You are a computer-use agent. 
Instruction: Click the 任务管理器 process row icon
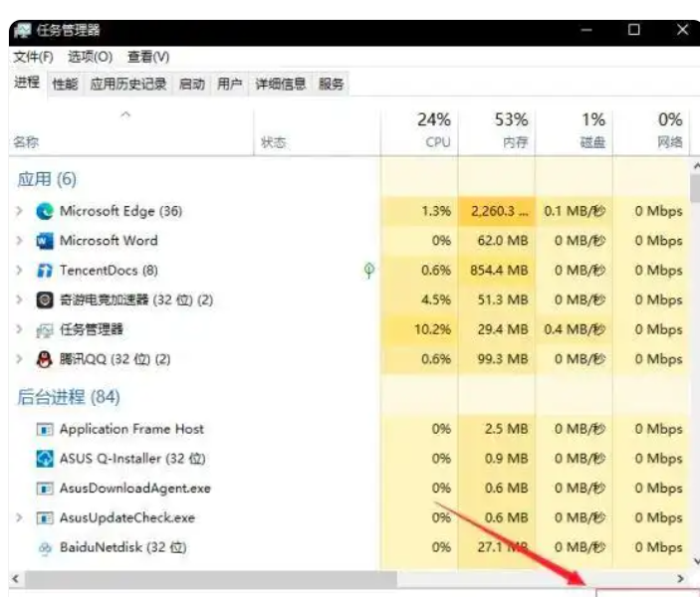click(x=44, y=330)
